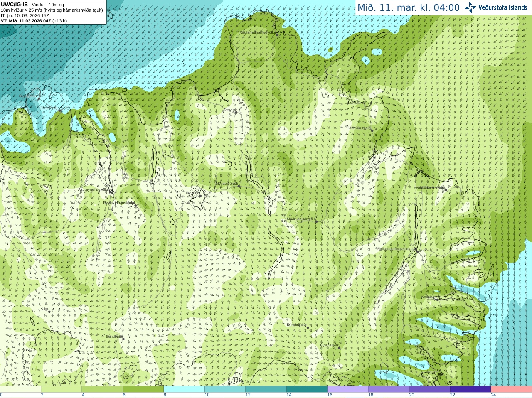The height and width of the screenshot is (398, 532).
Task: Click the '16' legend scale label
Action: click(330, 395)
